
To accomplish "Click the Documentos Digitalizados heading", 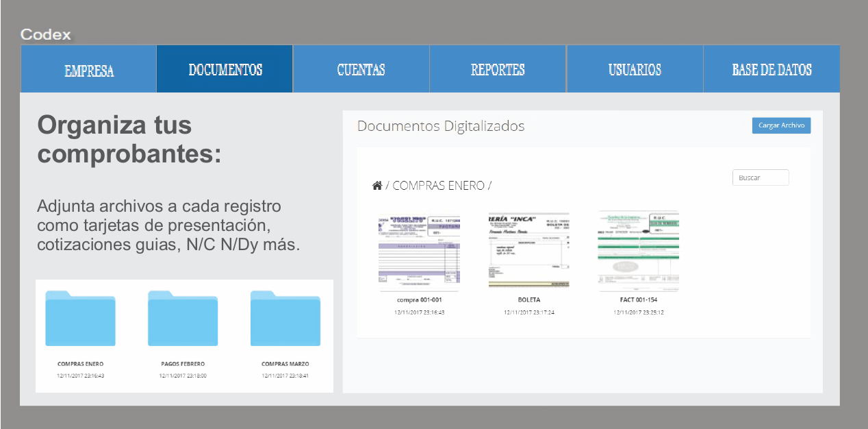I will pos(441,126).
